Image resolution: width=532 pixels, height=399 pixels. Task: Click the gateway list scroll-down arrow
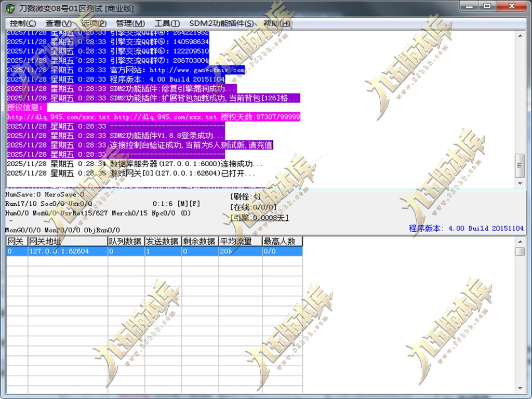(x=520, y=389)
